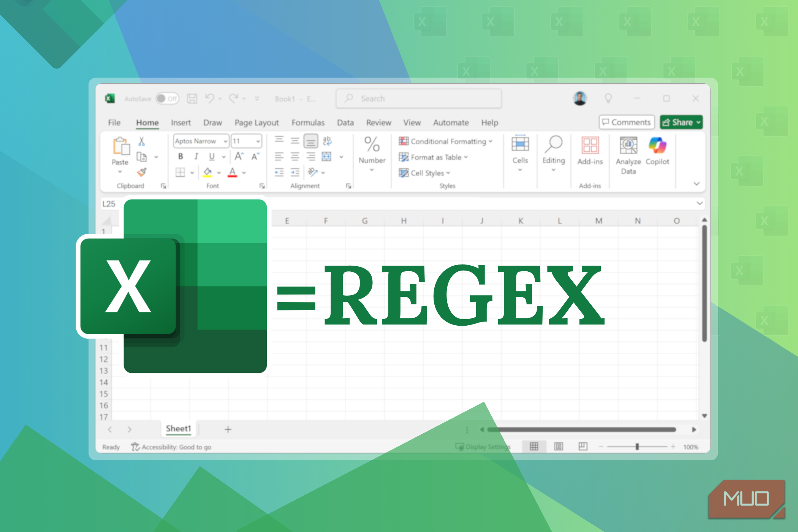
Task: Toggle Italic formatting
Action: click(196, 157)
